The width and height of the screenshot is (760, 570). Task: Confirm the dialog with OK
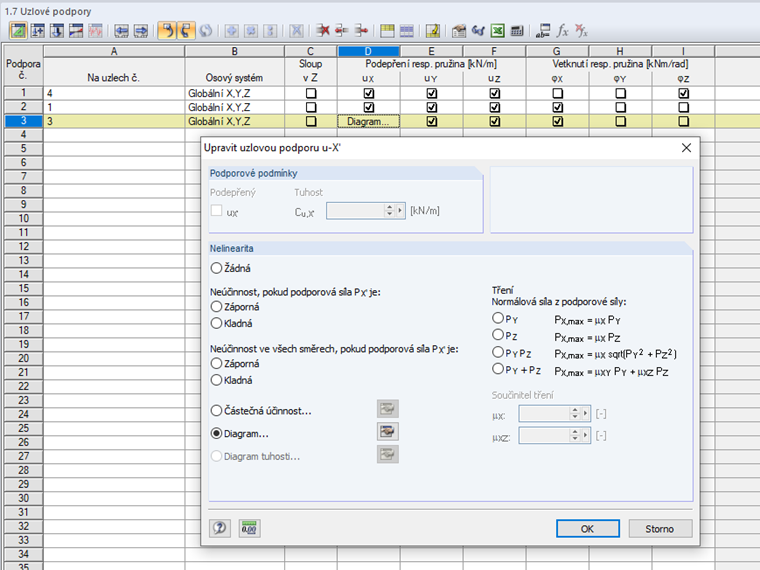pyautogui.click(x=587, y=529)
